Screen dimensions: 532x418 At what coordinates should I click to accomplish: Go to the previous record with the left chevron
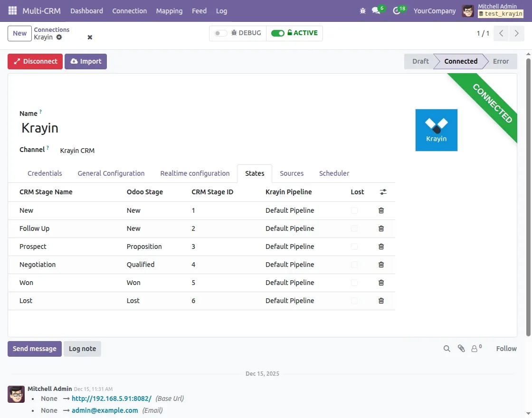click(501, 33)
